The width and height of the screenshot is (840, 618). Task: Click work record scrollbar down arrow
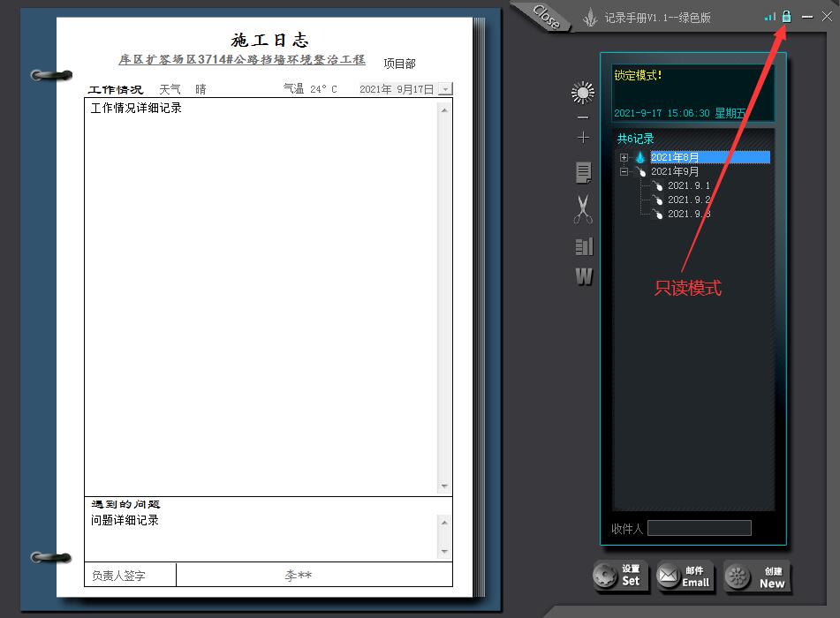[x=444, y=486]
